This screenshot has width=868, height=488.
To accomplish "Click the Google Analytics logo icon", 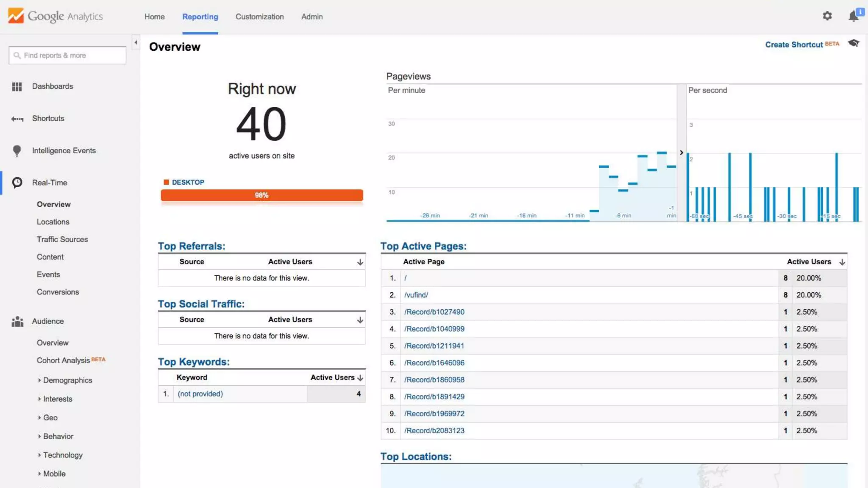I will [x=16, y=16].
